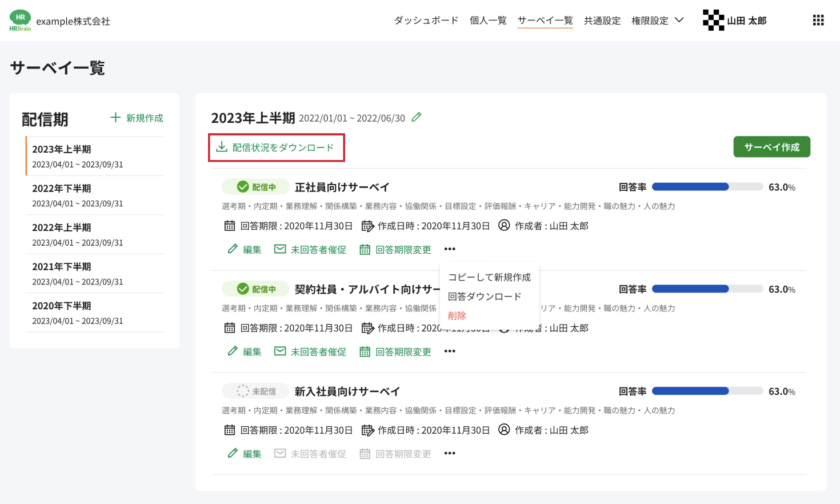Switch to the ダッシュボード navigation tab
The width and height of the screenshot is (840, 504).
425,19
